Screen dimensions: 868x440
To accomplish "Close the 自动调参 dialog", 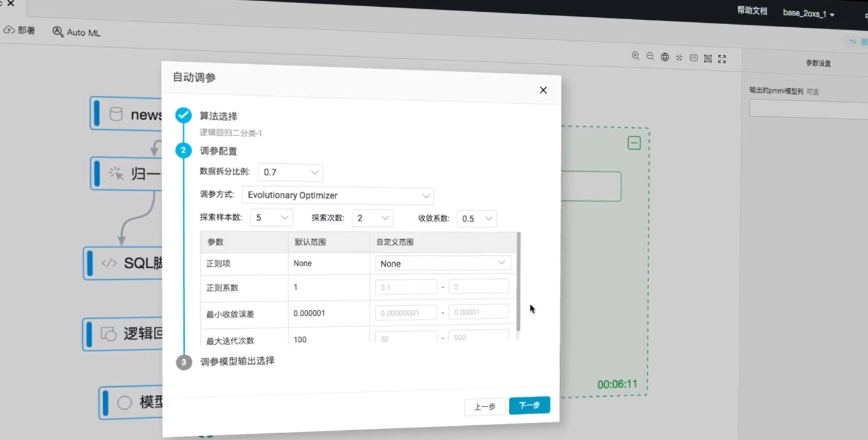I will pyautogui.click(x=543, y=90).
